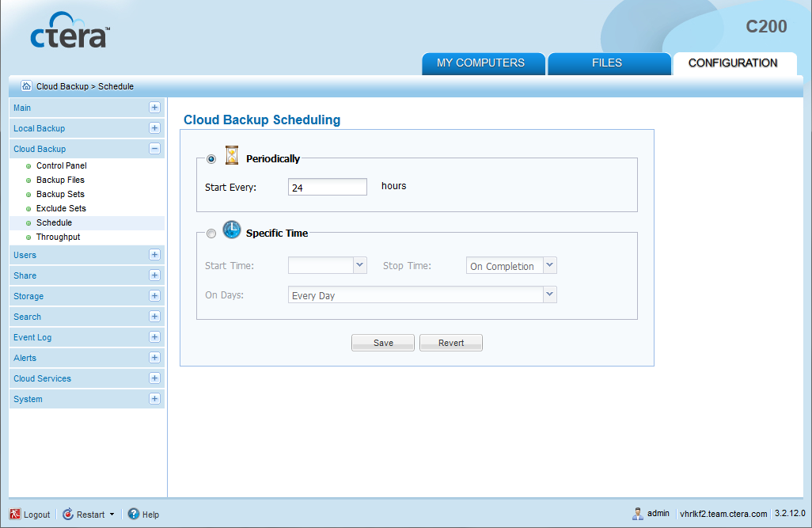Screen dimensions: 812x528
Task: Click the green bullet beside Throughput
Action: tap(28, 237)
